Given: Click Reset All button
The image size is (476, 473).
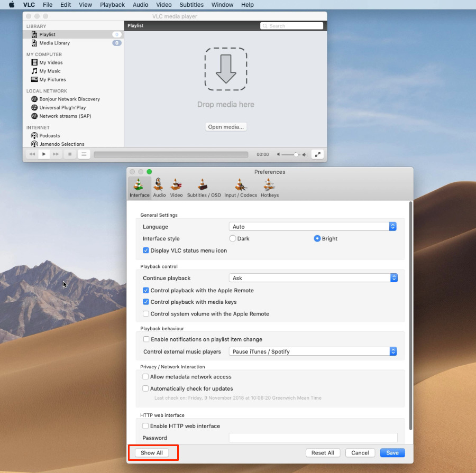Looking at the screenshot, I should [x=323, y=453].
